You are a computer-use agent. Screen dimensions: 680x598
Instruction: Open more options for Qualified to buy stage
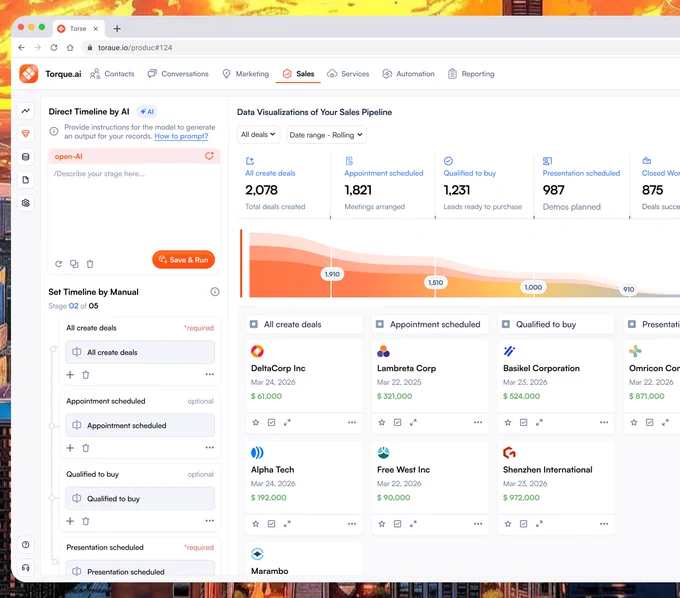[x=209, y=521]
